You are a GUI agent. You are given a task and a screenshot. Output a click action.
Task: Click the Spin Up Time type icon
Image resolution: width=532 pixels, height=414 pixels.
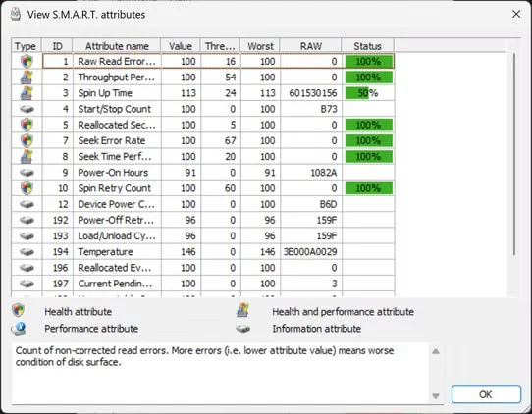click(27, 93)
